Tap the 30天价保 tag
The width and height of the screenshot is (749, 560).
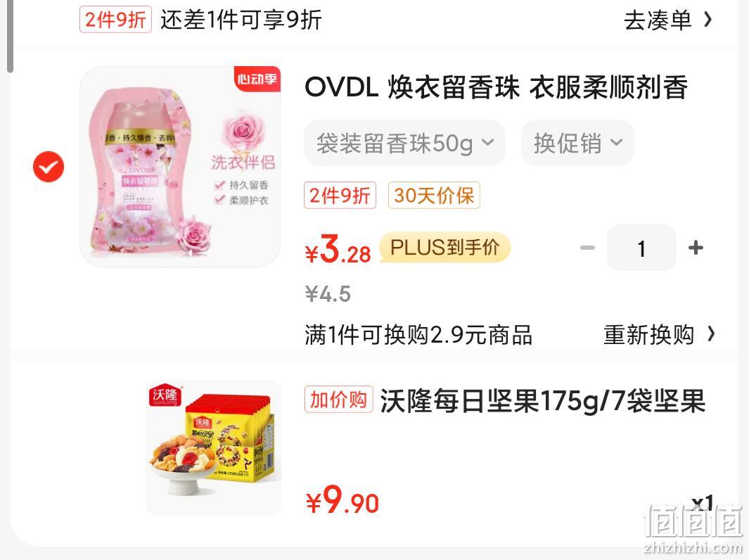pos(434,196)
